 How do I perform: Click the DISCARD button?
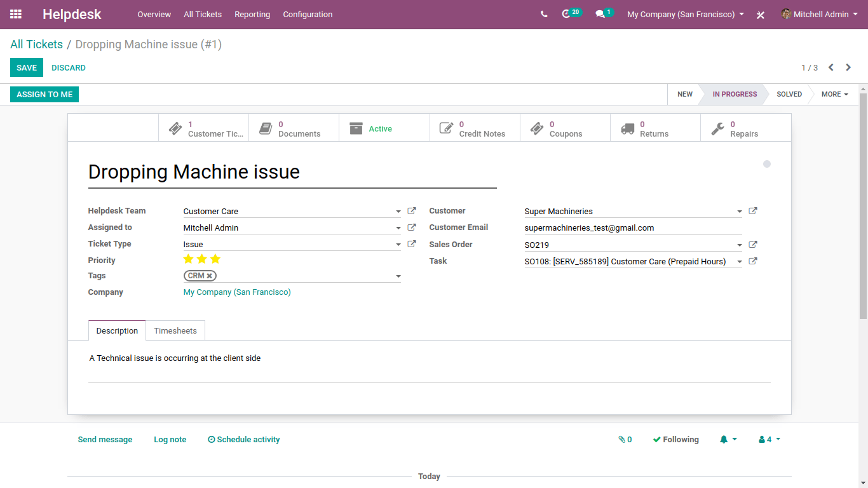click(69, 67)
